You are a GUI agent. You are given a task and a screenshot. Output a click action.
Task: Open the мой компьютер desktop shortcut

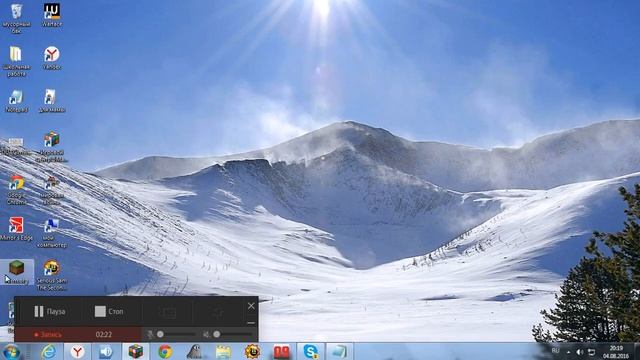[x=51, y=233]
